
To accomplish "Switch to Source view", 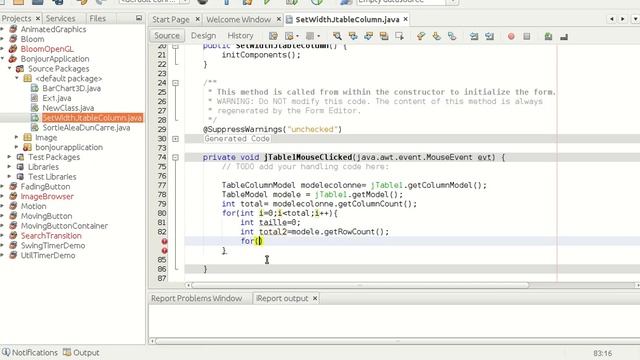I will click(167, 36).
